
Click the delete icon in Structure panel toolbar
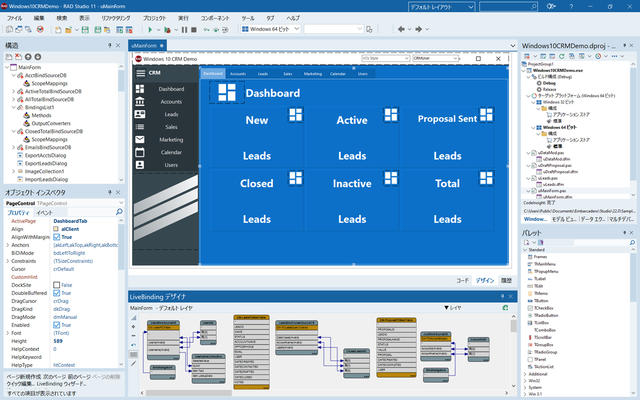(x=18, y=57)
